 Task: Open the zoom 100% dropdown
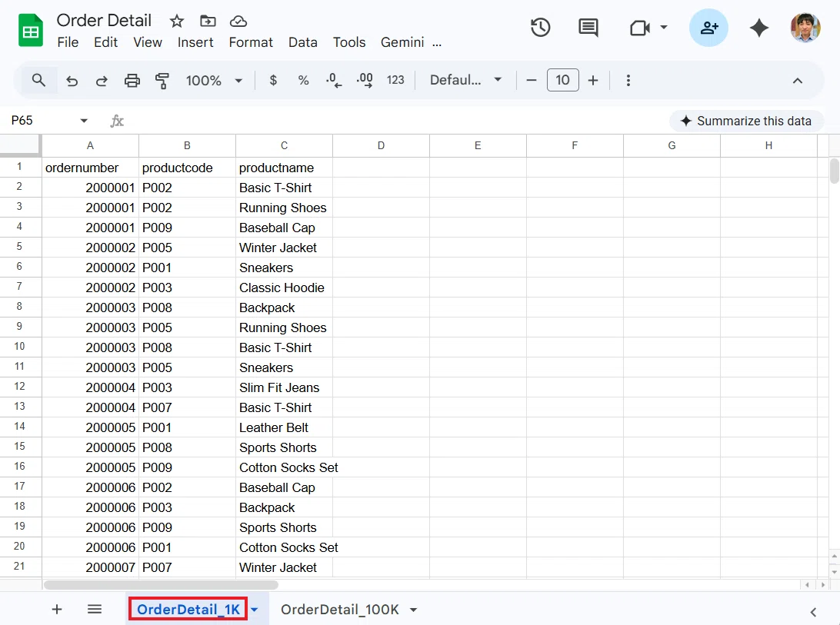point(215,80)
